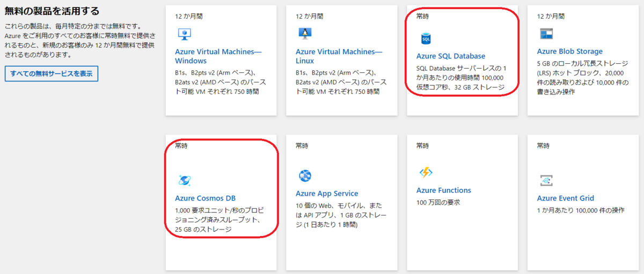Click the 12 か月間 label on Linux VM card
Viewport: 644px width, 274px height.
309,16
